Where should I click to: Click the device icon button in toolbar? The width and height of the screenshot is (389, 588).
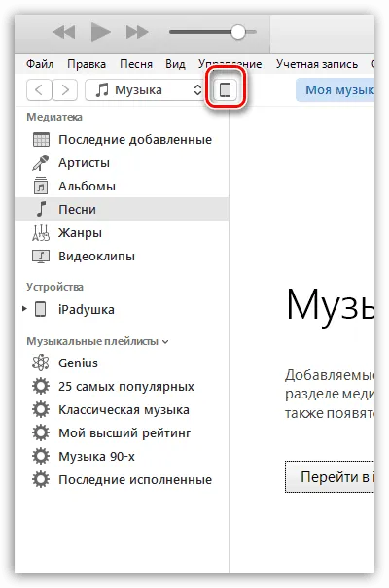pos(225,90)
